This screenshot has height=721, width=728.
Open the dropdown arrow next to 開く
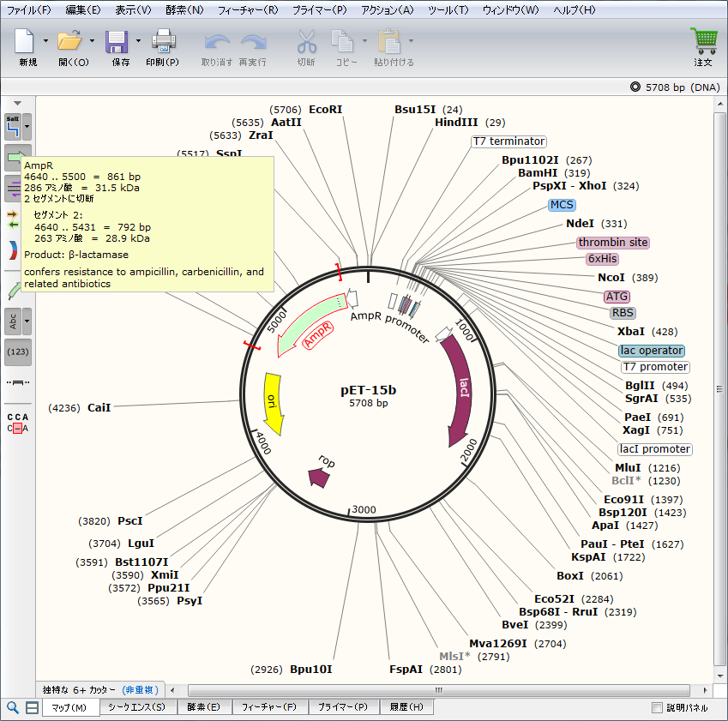(92, 41)
